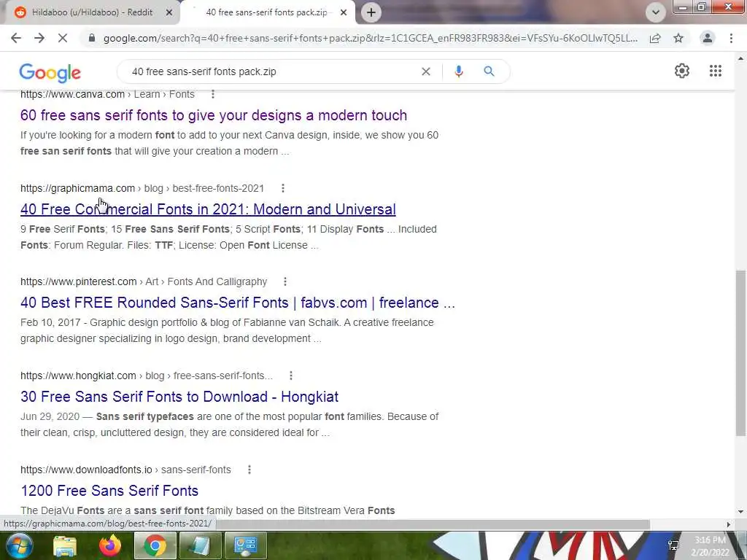Open 40 Free Commercial Fonts in 2021 link
The image size is (747, 560).
coord(208,209)
